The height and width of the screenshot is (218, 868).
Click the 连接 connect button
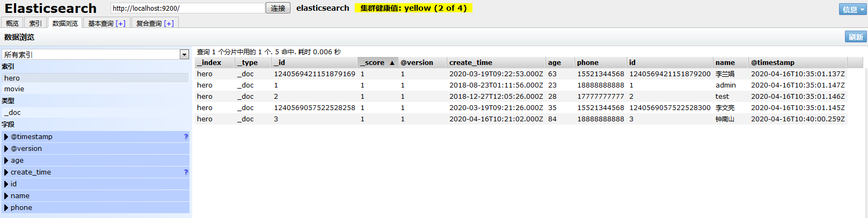278,8
